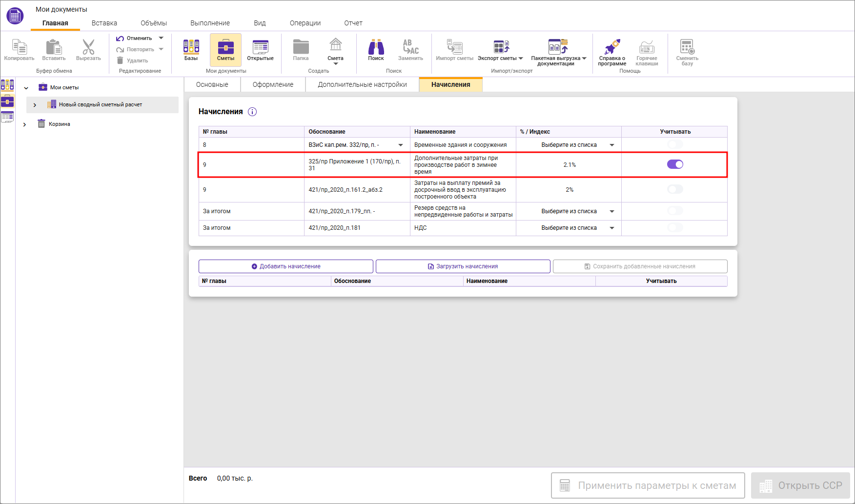Click Добавить начисление button
The width and height of the screenshot is (855, 504).
pos(286,266)
